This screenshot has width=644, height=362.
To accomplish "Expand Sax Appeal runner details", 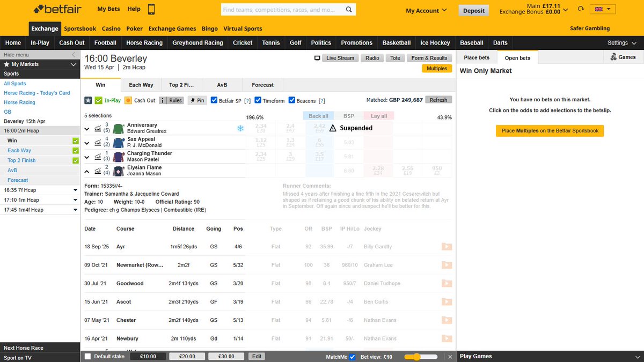I will coord(87,143).
